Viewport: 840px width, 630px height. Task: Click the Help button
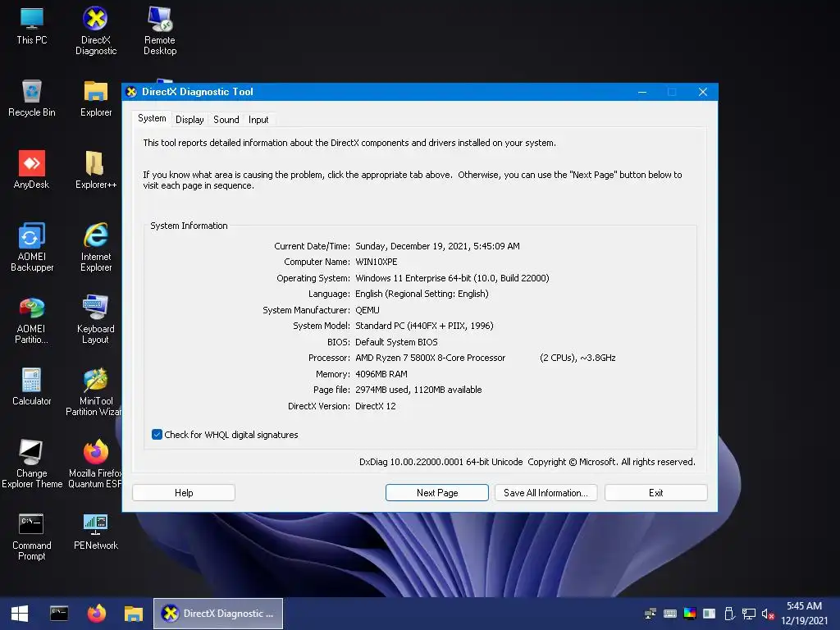tap(184, 493)
